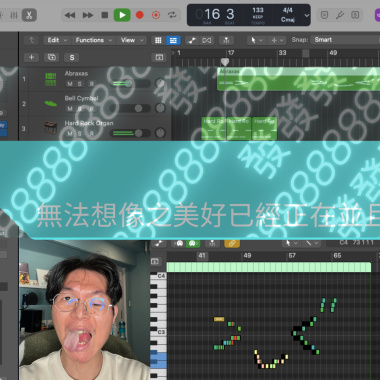Toggle the piano roll Catch playhead button
The image size is (380, 380).
(212, 244)
